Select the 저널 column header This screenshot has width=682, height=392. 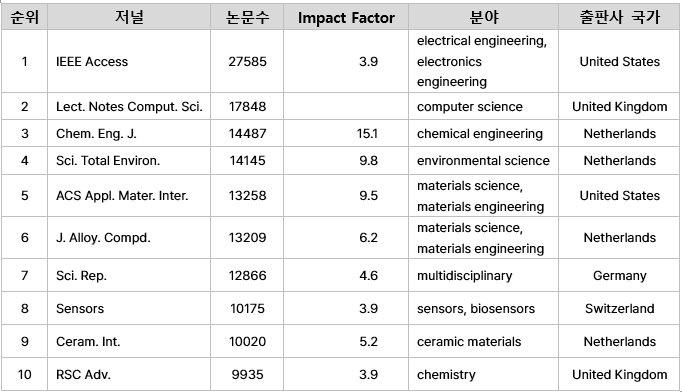coord(129,17)
